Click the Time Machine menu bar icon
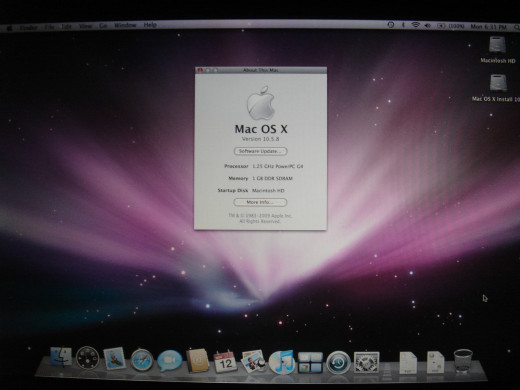This screenshot has width=520, height=390. pos(391,25)
